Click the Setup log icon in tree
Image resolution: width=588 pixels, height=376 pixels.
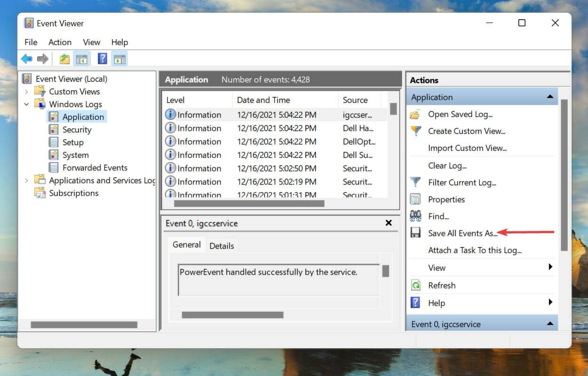[x=54, y=142]
